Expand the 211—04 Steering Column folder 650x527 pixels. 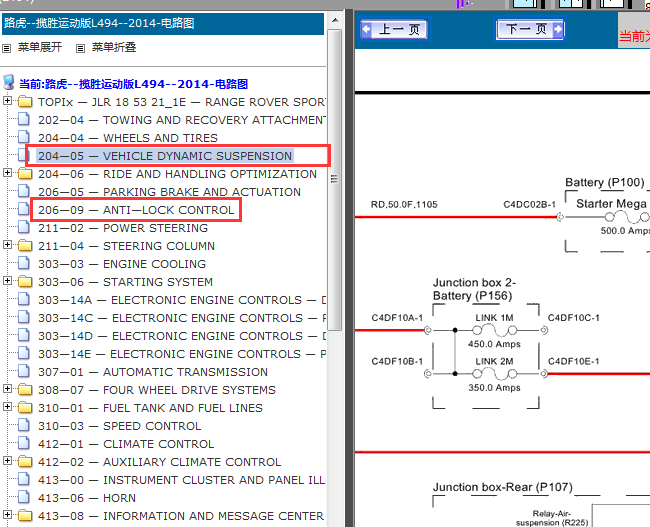[x=7, y=245]
